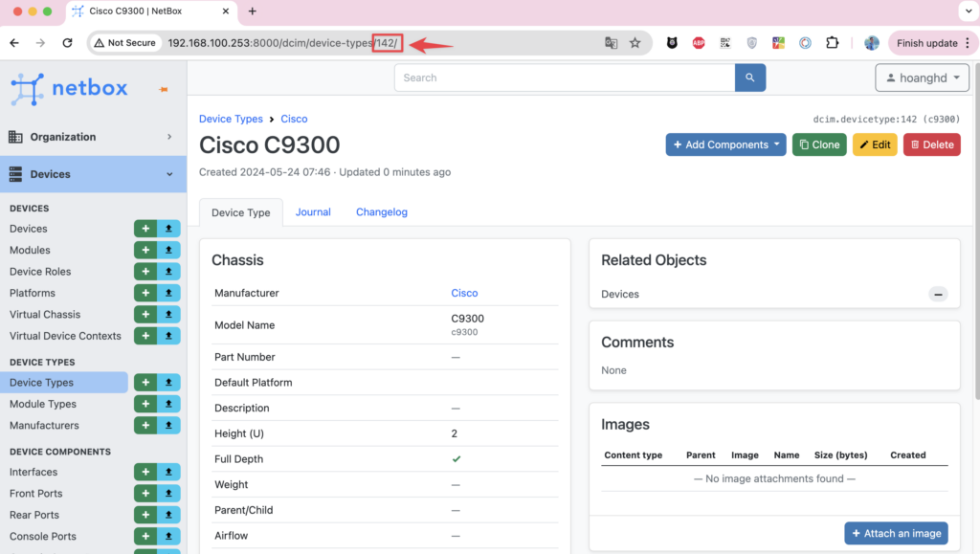The width and height of the screenshot is (980, 554).
Task: Import Interfaces using upload icon
Action: point(168,472)
